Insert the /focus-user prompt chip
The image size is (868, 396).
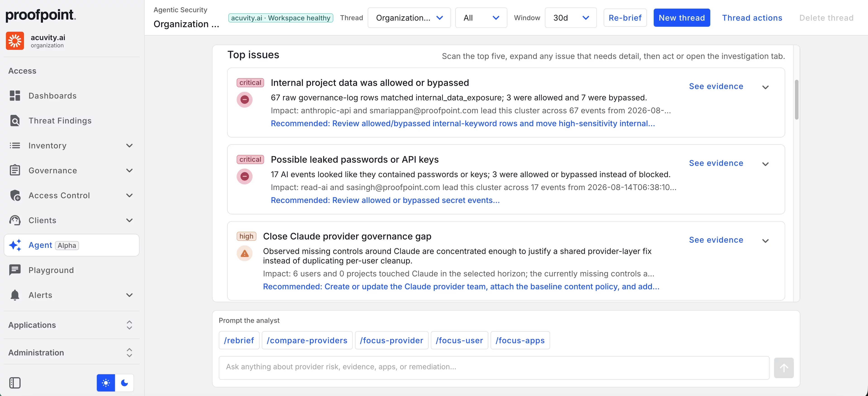point(459,341)
